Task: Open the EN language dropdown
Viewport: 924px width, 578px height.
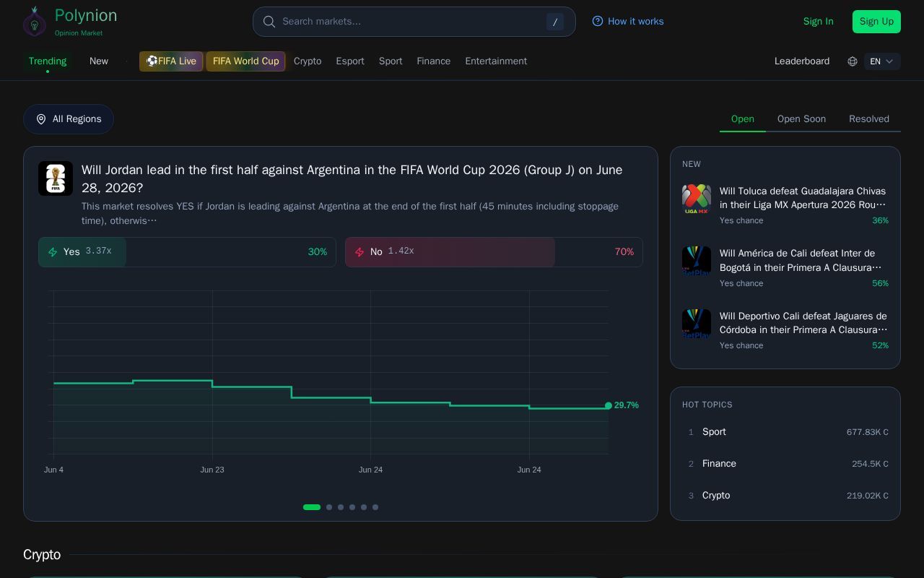Action: pyautogui.click(x=882, y=61)
